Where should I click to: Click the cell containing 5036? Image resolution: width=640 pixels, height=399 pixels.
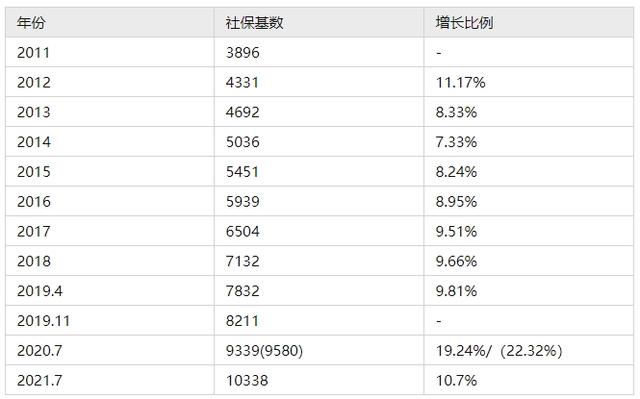pyautogui.click(x=319, y=142)
